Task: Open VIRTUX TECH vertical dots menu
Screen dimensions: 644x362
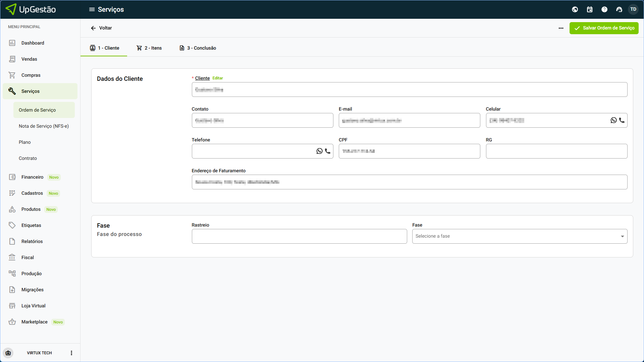Action: [x=71, y=353]
